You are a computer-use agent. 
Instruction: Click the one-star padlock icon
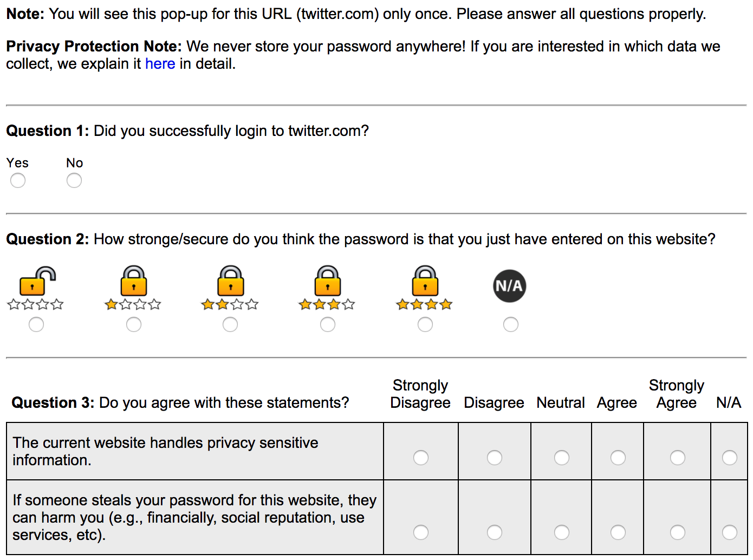[133, 288]
